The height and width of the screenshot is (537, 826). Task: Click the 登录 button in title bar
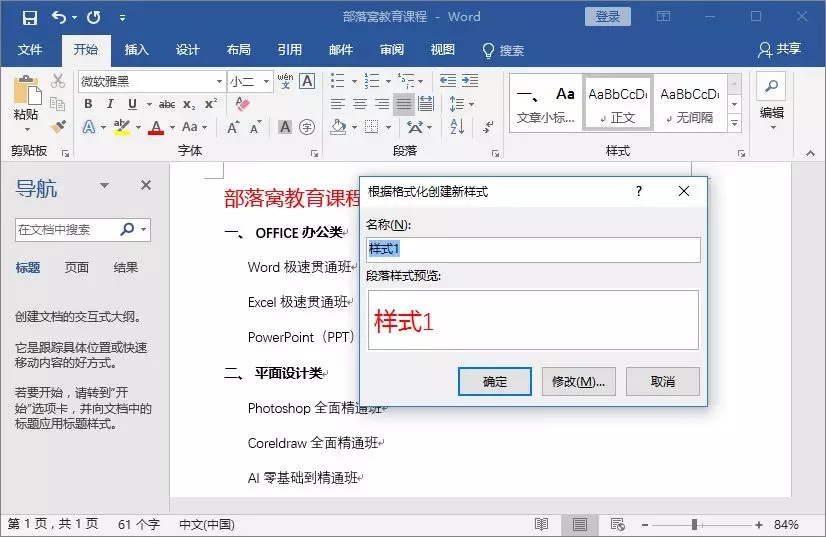(x=607, y=17)
